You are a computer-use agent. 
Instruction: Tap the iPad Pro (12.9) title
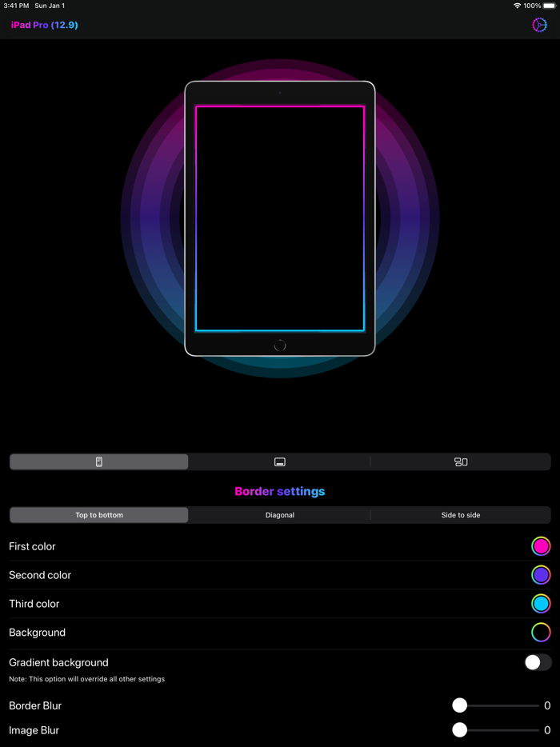point(44,26)
